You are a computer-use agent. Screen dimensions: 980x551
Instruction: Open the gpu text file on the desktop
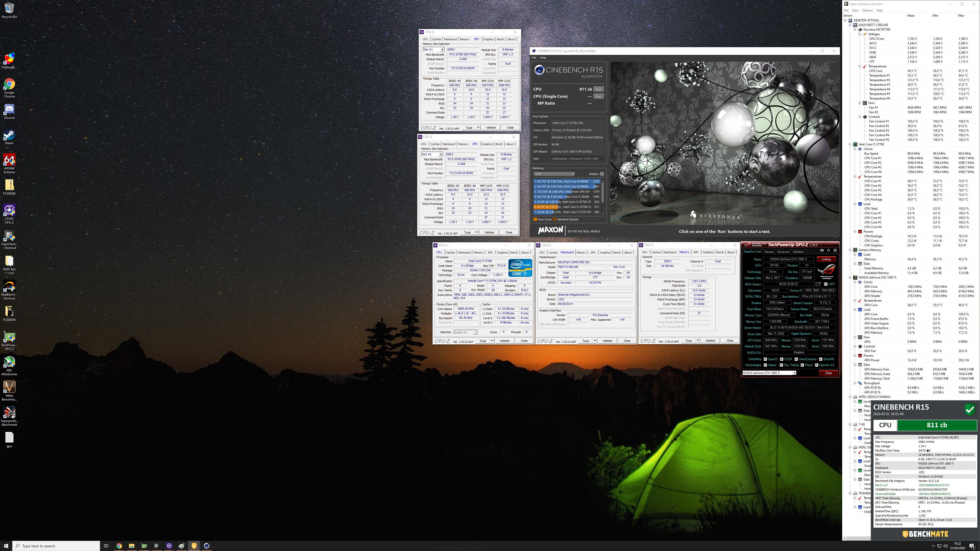coord(9,440)
